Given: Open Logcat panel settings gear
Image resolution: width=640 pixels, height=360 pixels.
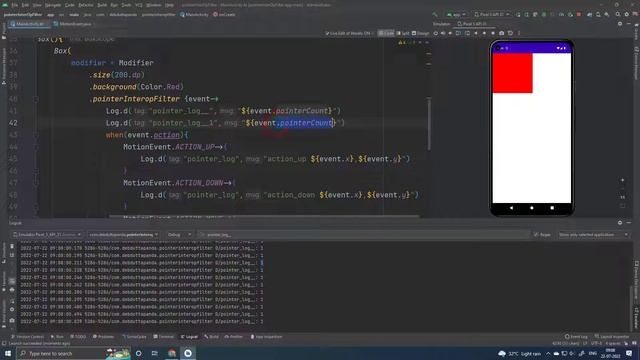Looking at the screenshot, I should 620,223.
